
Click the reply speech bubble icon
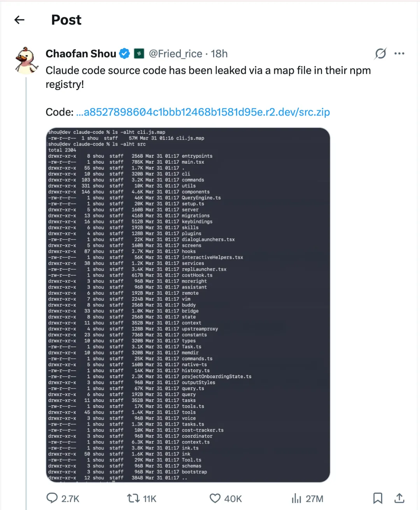pos(52,498)
